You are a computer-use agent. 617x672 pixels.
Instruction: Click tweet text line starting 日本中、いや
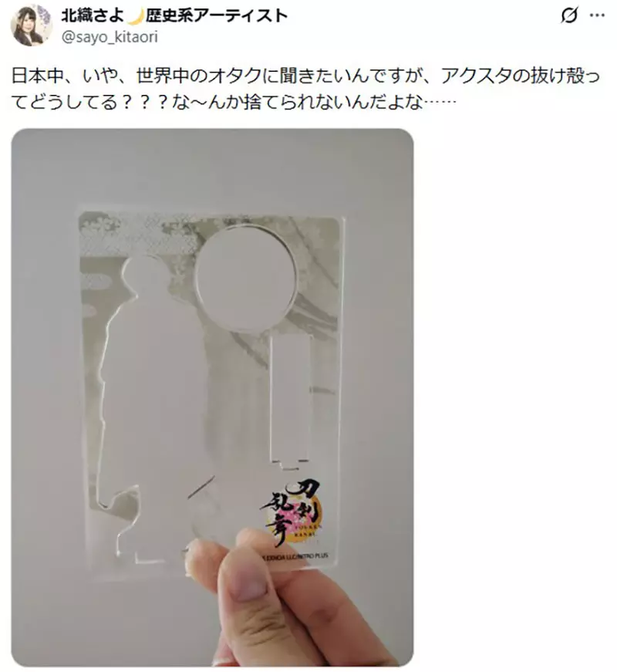click(305, 76)
